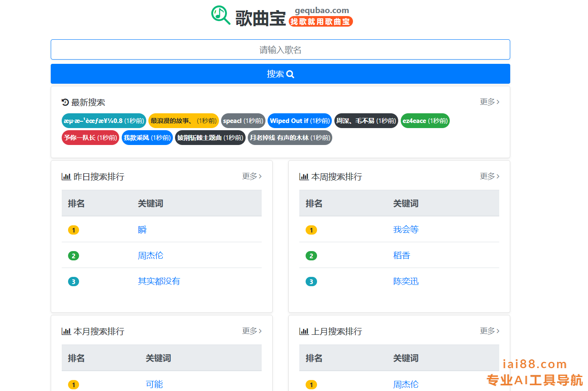Click the bar chart icon beside 上月搜索排行

[304, 331]
